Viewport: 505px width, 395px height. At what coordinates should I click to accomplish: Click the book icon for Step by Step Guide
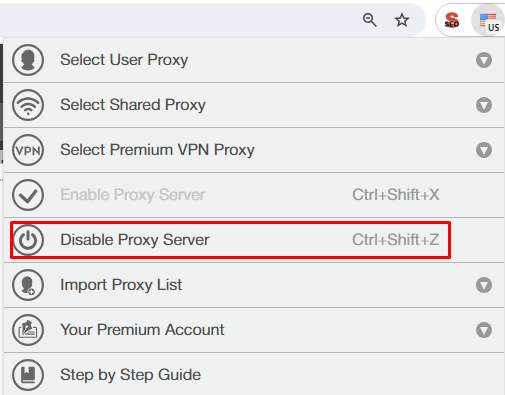pos(28,375)
